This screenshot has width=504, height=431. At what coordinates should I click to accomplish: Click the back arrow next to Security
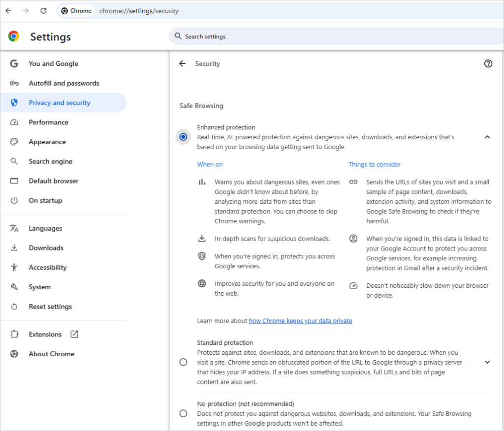pyautogui.click(x=182, y=63)
